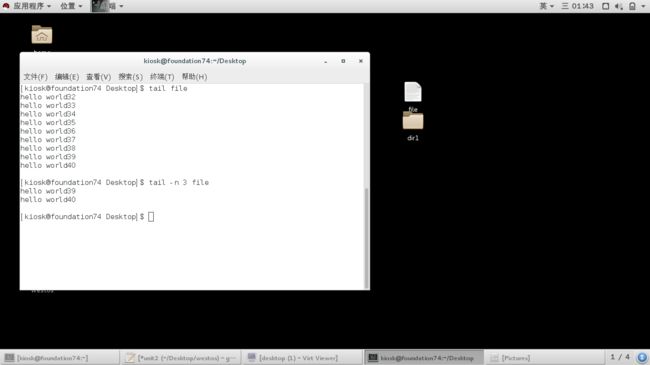Viewport: 650px width, 365px height.
Task: Close the terminal window
Action: tap(361, 61)
